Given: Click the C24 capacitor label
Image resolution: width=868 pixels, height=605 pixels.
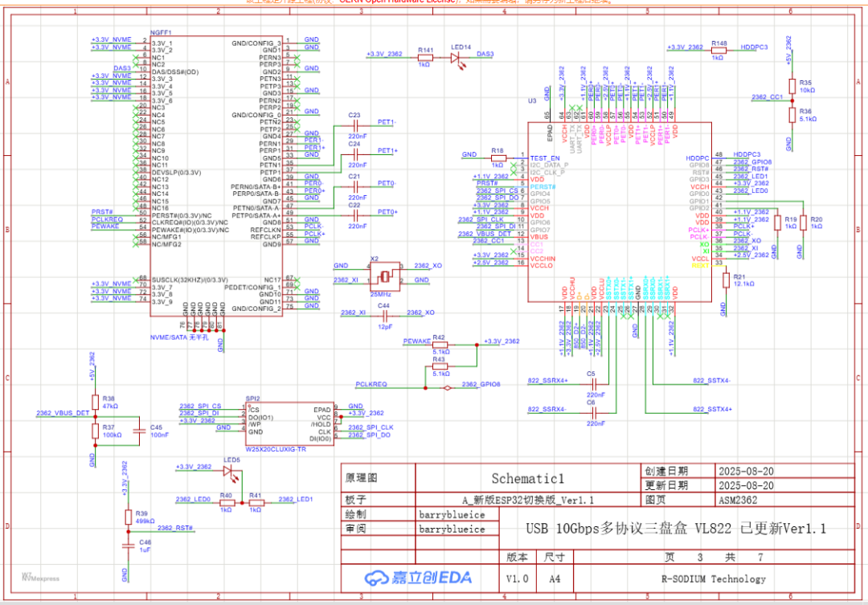Looking at the screenshot, I should [354, 144].
